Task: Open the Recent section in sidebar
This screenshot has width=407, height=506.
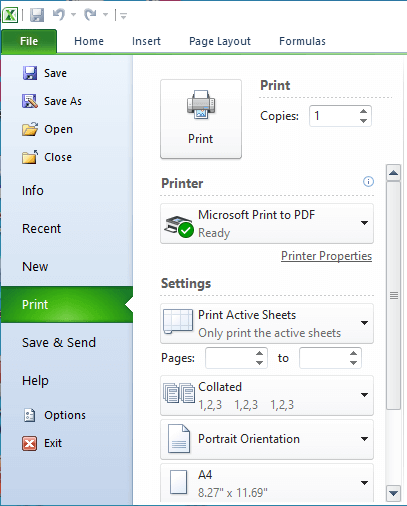Action: click(42, 228)
